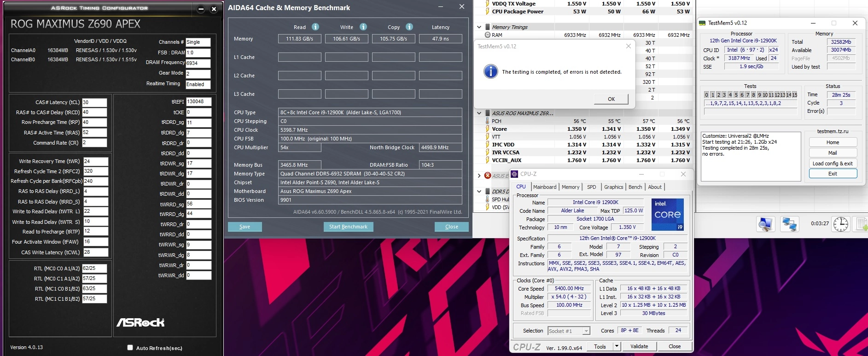The height and width of the screenshot is (356, 868).
Task: Enable the Auto Refresh(sec) checkbox
Action: pos(130,348)
